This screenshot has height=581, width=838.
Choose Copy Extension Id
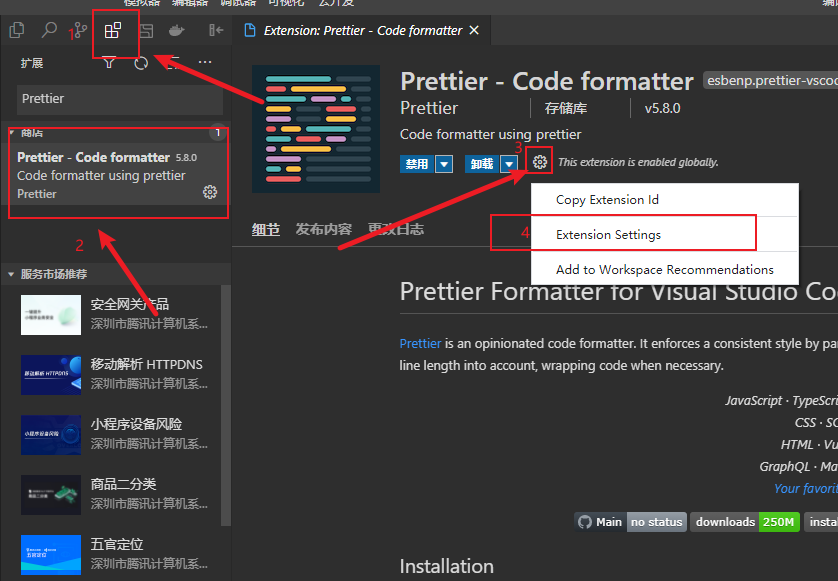tap(664, 200)
